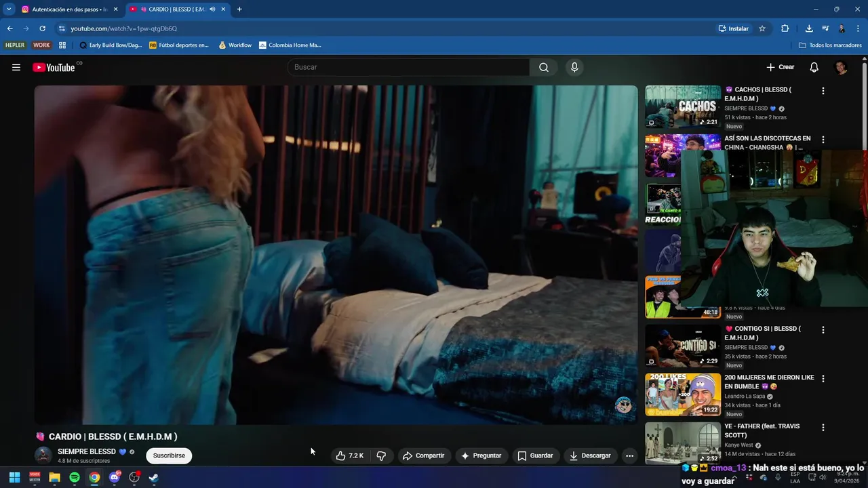Open CONTIGO SI video thumbnail
This screenshot has height=488, width=868.
(x=683, y=346)
